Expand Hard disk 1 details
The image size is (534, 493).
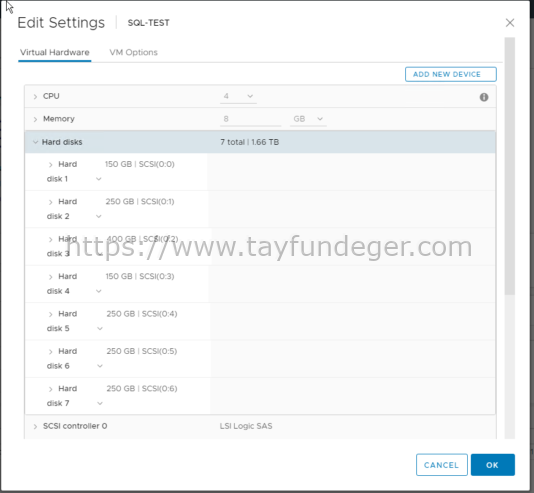(x=50, y=165)
